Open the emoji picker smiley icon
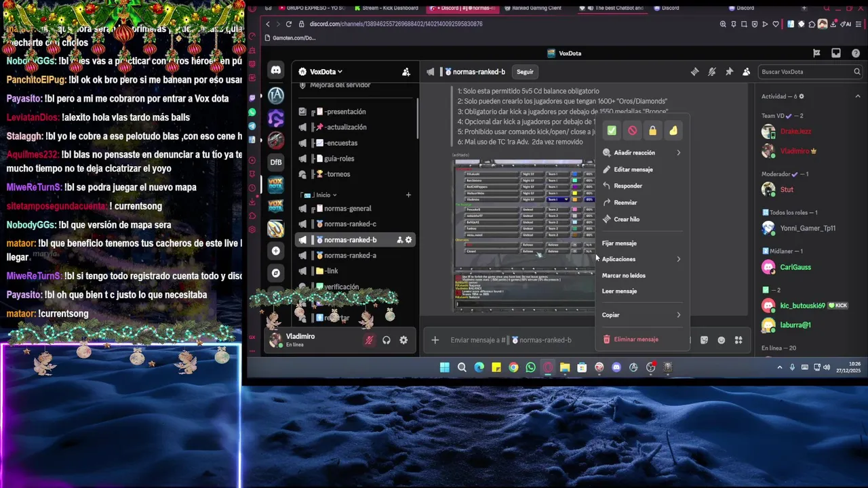 722,340
